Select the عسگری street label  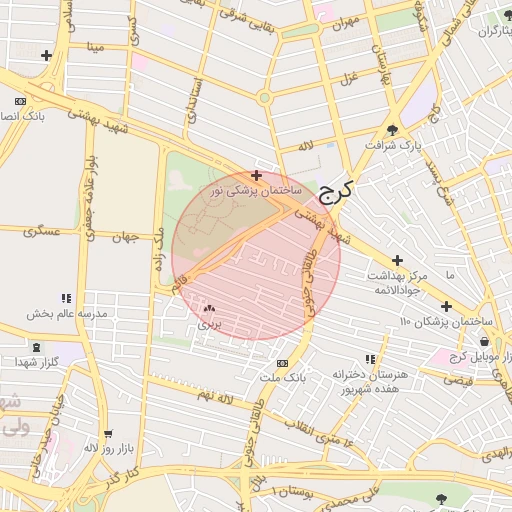pos(42,231)
